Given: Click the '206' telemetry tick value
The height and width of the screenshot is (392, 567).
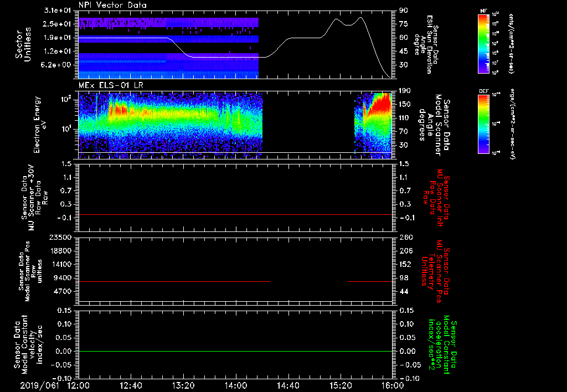Looking at the screenshot, I should pos(405,251).
